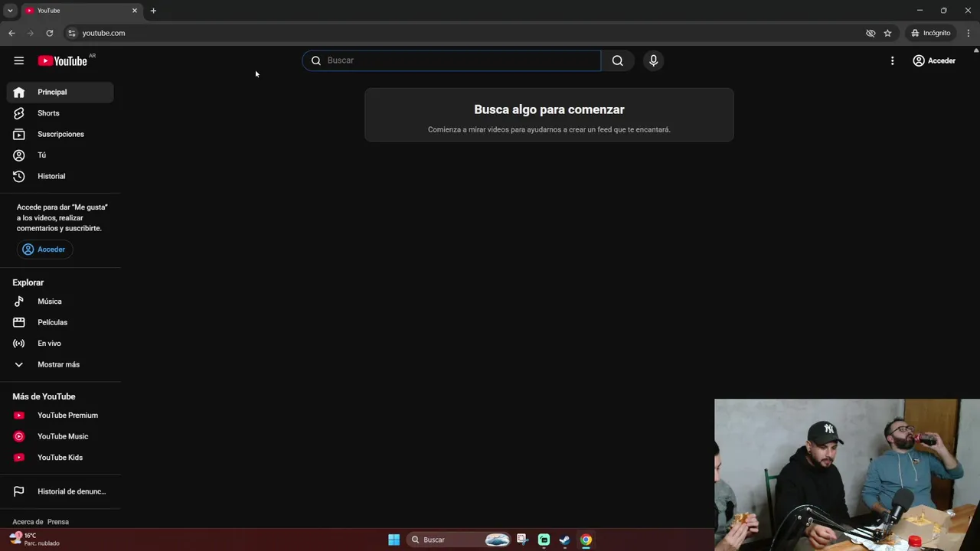Open Steam from the taskbar
The height and width of the screenshot is (551, 980).
point(564,540)
